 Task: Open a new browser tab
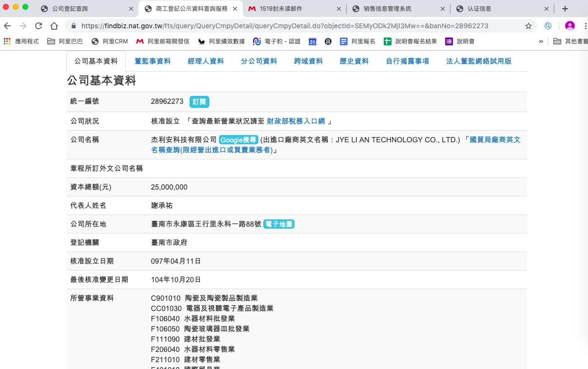point(565,9)
